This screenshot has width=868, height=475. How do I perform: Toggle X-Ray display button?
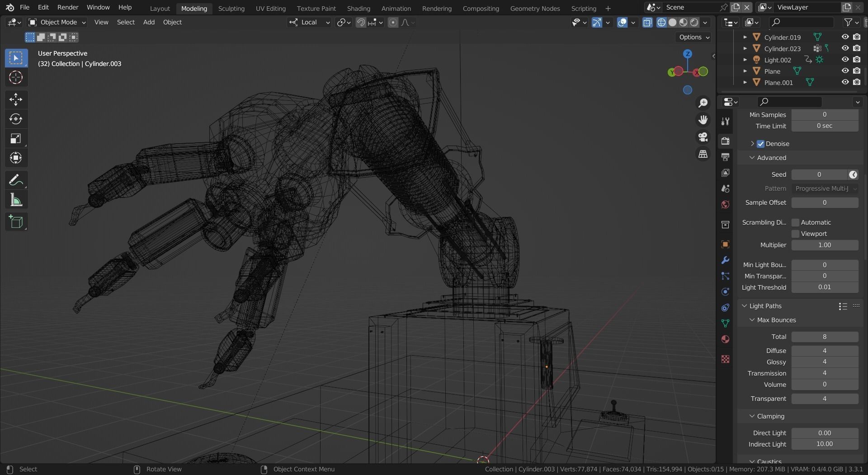pos(647,23)
